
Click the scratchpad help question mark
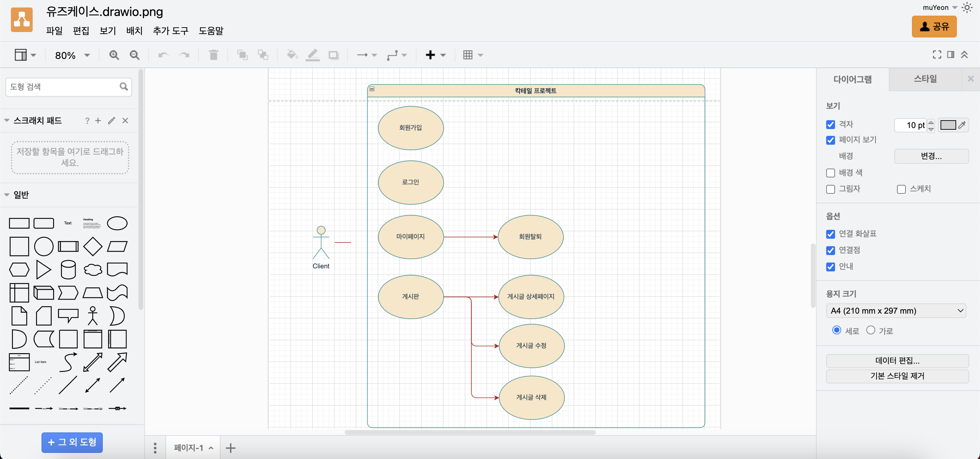pyautogui.click(x=87, y=121)
